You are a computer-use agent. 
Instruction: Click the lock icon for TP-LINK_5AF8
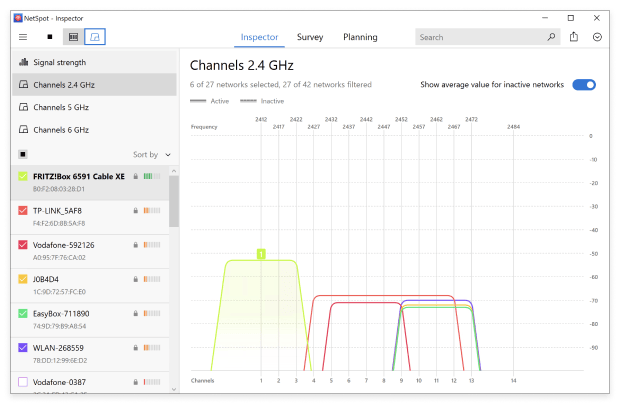point(136,211)
